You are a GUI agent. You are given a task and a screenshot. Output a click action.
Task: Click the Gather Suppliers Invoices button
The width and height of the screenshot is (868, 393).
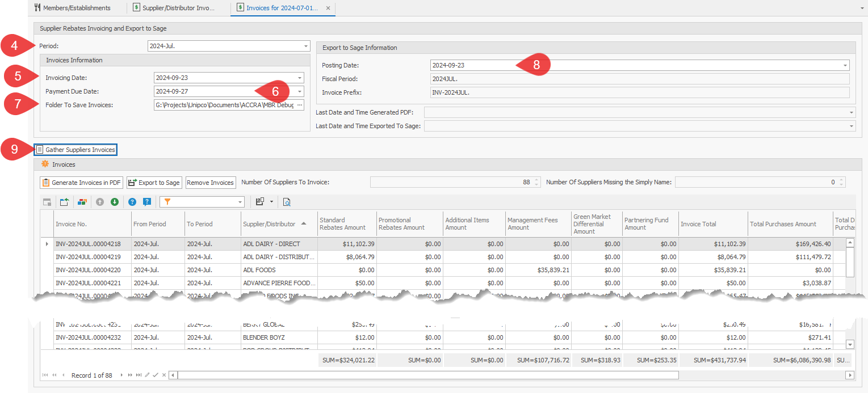[76, 150]
